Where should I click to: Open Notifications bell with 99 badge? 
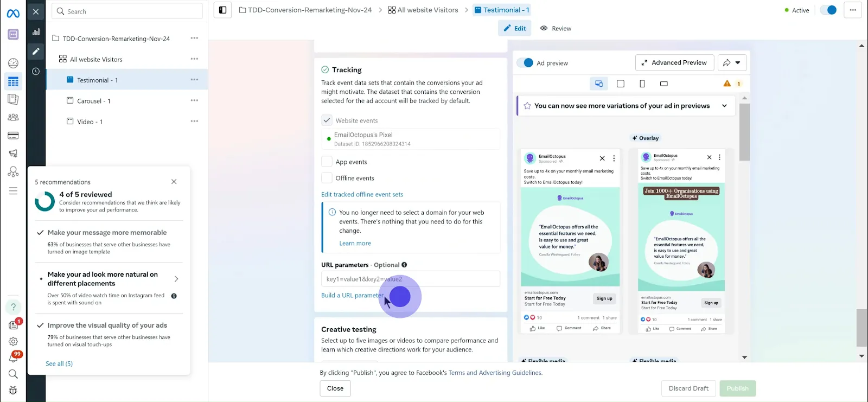(13, 358)
